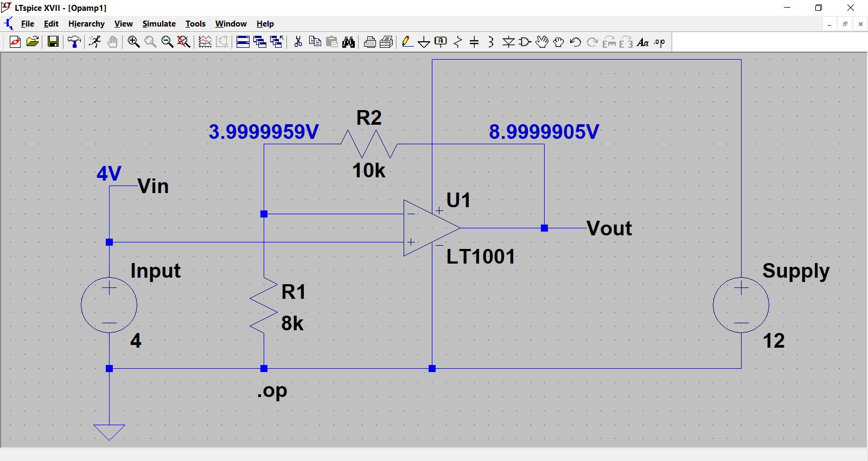The image size is (868, 461).
Task: Place a Diode from the toolbar
Action: tap(508, 42)
